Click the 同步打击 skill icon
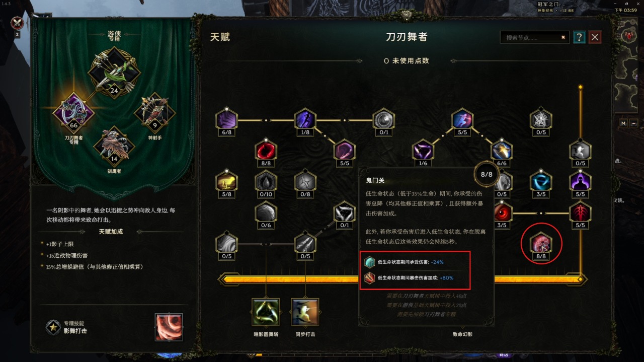Screen dimensions: 644x362 [x=305, y=312]
